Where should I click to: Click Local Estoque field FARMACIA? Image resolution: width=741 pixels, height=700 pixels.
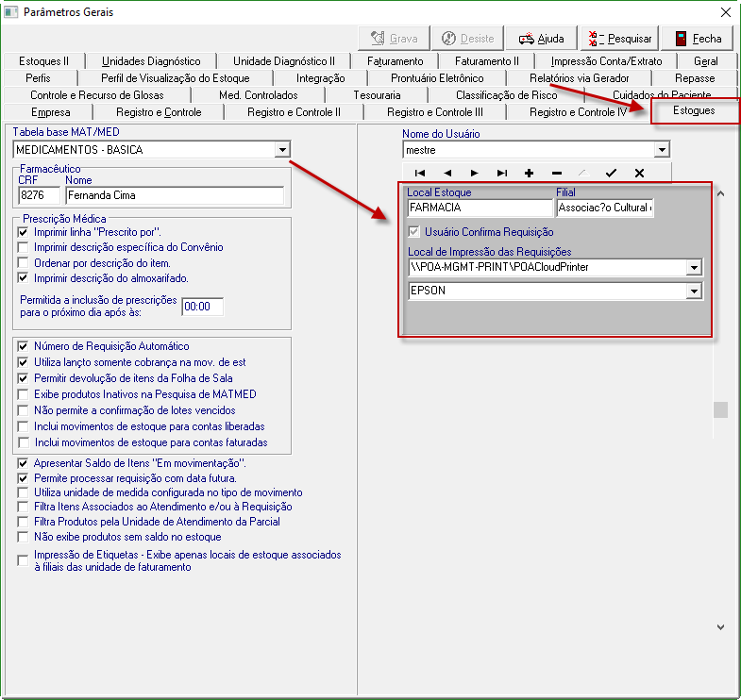tap(480, 208)
